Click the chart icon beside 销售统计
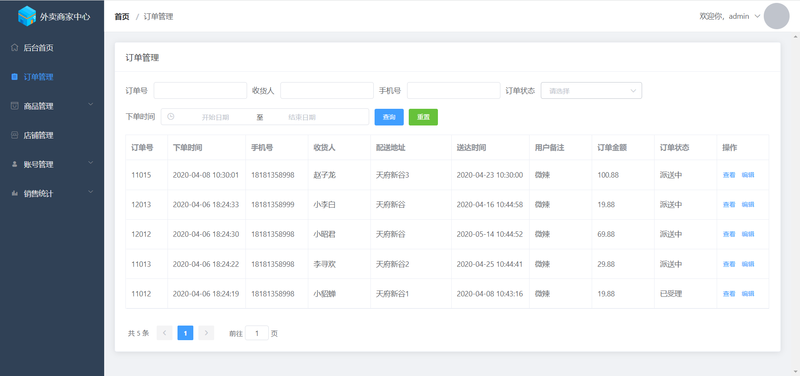Screen dimensions: 800x376 (x=14, y=194)
